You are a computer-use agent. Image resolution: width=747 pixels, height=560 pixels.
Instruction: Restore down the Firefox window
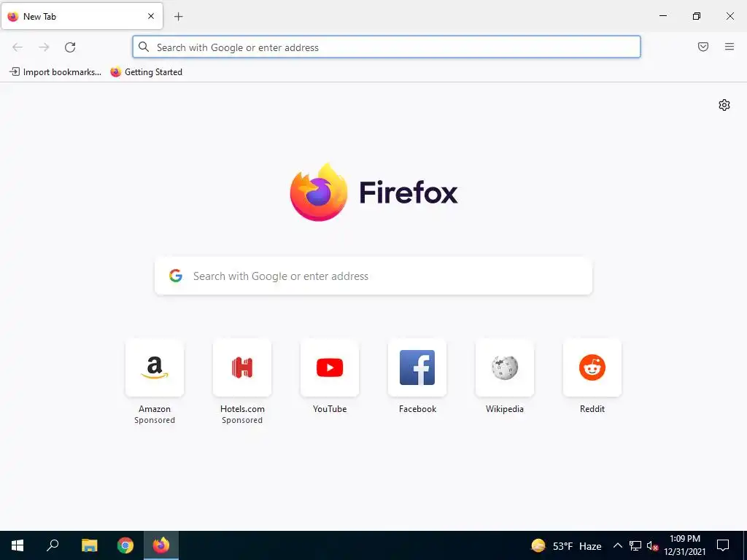[697, 16]
